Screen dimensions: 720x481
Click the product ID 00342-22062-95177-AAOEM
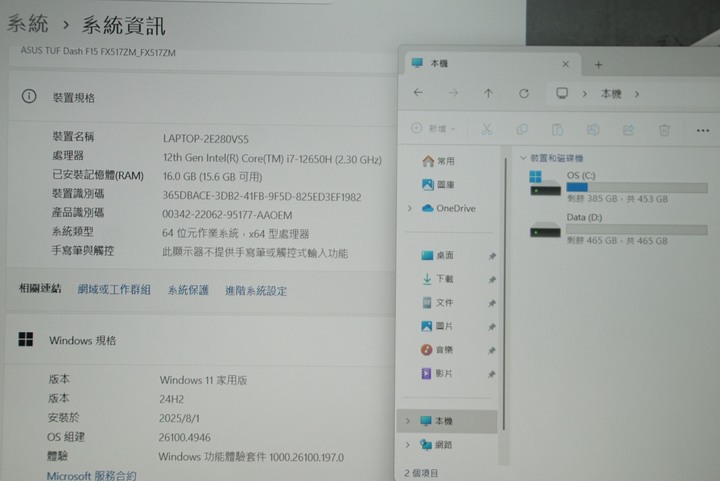[227, 215]
